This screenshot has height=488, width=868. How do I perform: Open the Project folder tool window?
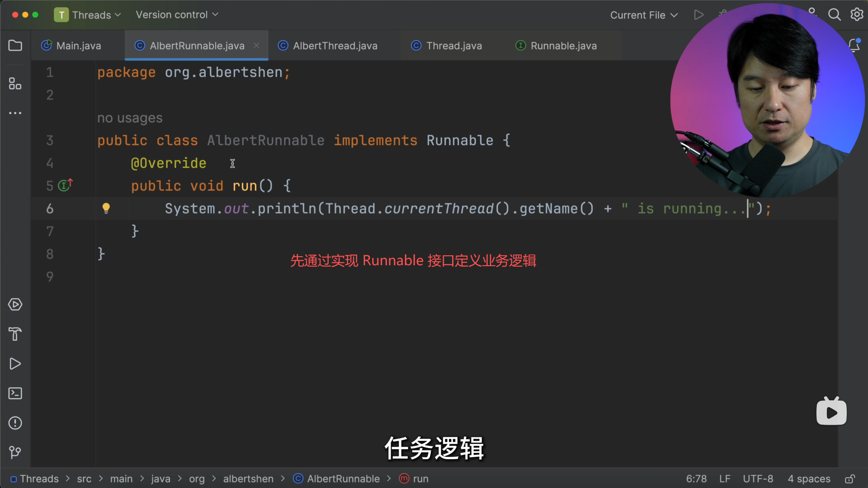click(x=15, y=46)
